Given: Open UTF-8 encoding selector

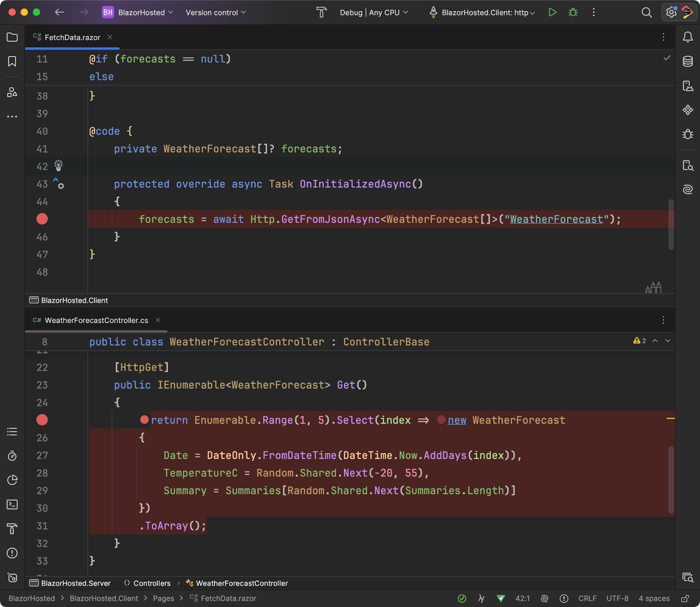Looking at the screenshot, I should pyautogui.click(x=617, y=598).
